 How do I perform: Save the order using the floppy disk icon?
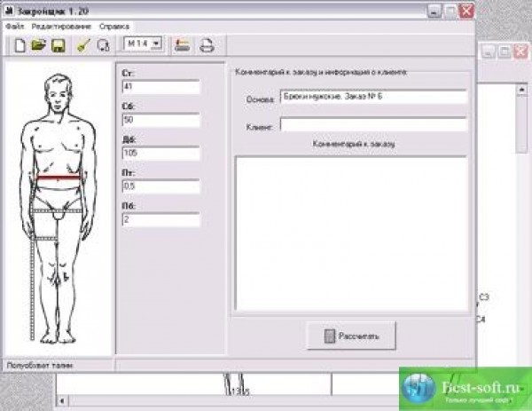[59, 45]
